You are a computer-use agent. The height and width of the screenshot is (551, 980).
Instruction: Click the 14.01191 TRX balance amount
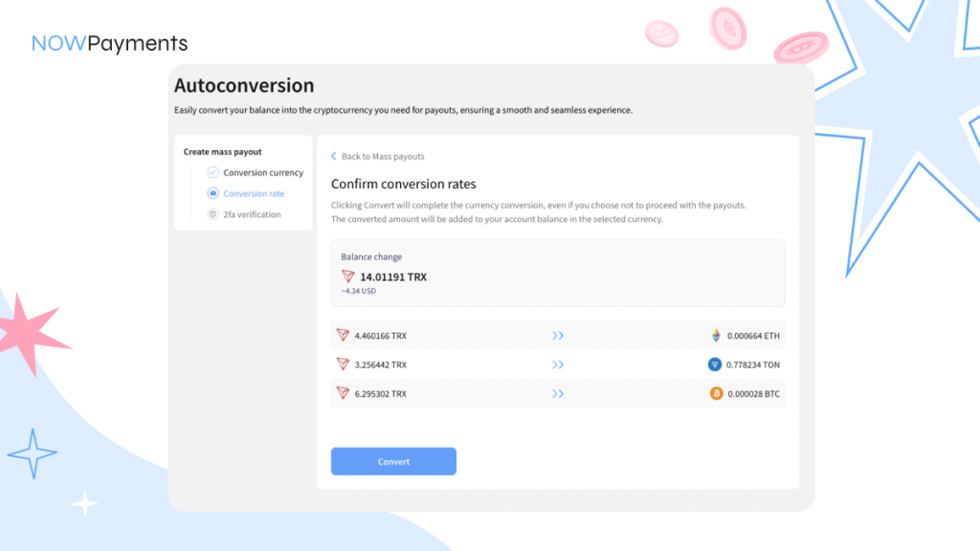tap(393, 276)
